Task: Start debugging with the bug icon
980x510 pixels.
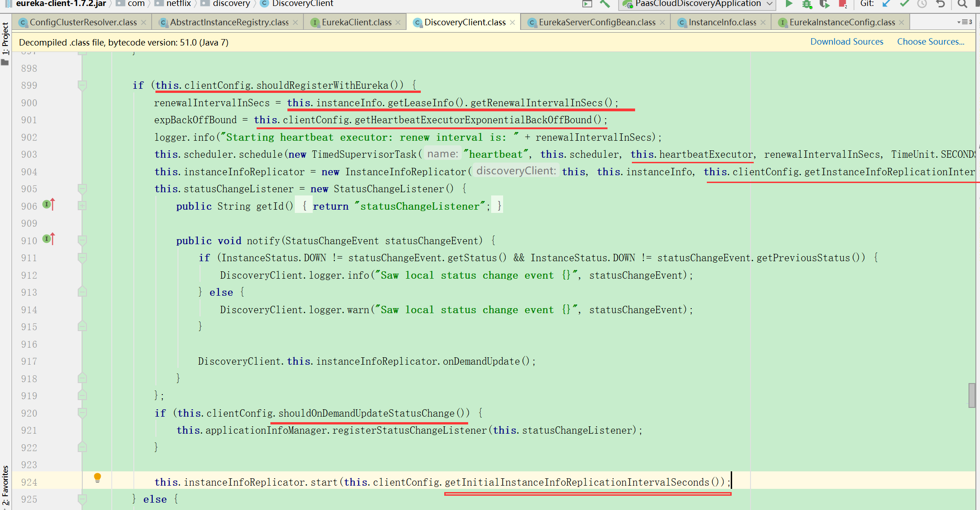Action: (x=807, y=4)
